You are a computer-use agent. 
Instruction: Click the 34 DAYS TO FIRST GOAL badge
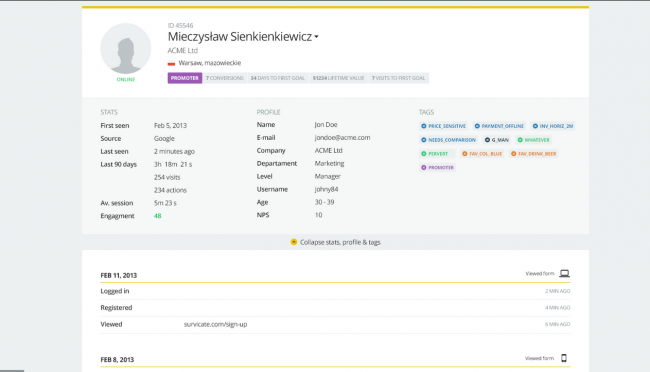point(277,78)
